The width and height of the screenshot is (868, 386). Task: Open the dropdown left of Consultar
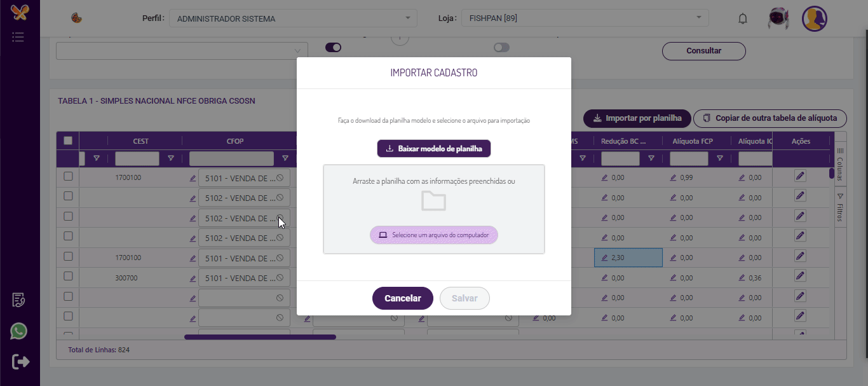point(182,51)
